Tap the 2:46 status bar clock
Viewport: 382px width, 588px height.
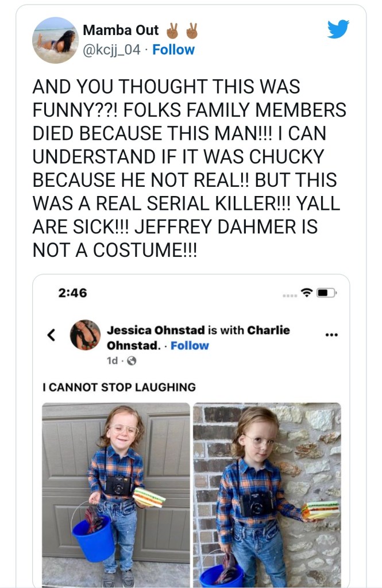(x=72, y=293)
